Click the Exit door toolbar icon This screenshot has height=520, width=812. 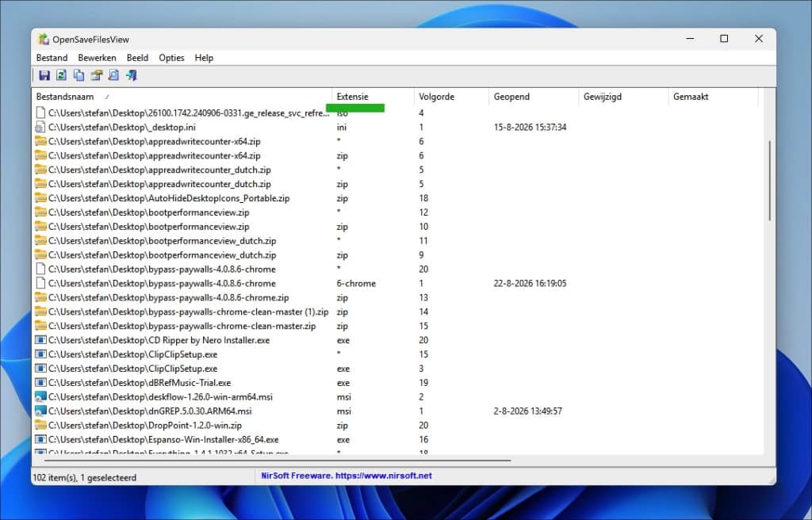132,75
